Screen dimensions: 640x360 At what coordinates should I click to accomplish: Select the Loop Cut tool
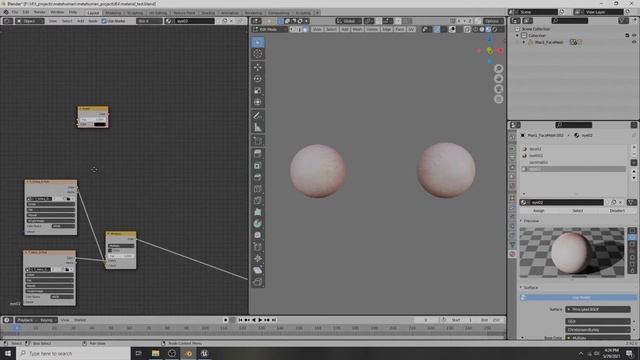click(x=258, y=189)
